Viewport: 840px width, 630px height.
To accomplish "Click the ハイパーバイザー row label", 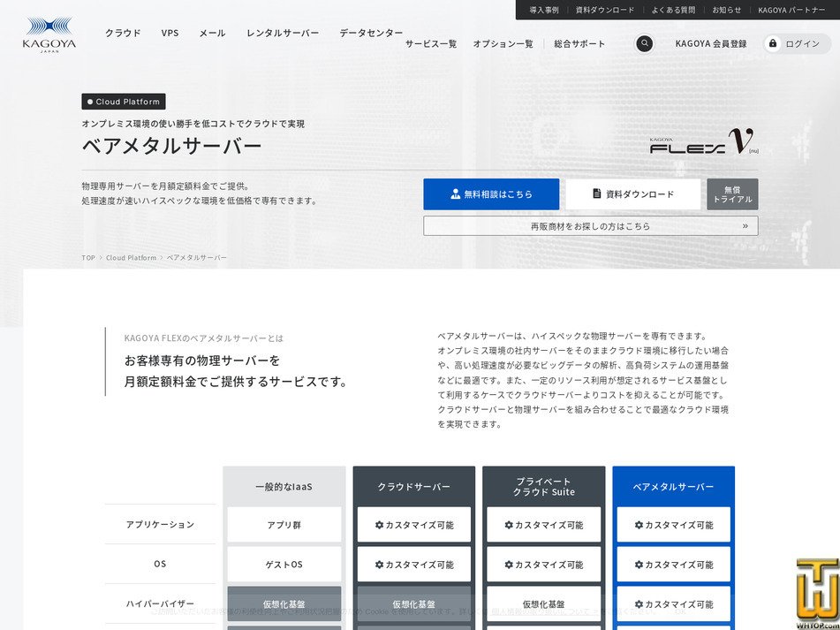I will click(x=160, y=603).
